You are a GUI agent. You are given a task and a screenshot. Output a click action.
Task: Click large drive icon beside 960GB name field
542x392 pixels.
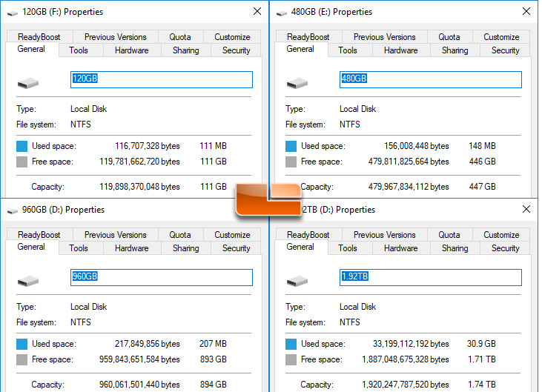[x=28, y=281]
